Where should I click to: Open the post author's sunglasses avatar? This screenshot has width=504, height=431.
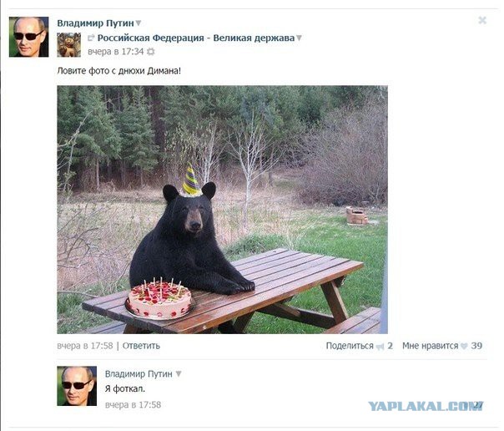click(x=28, y=37)
